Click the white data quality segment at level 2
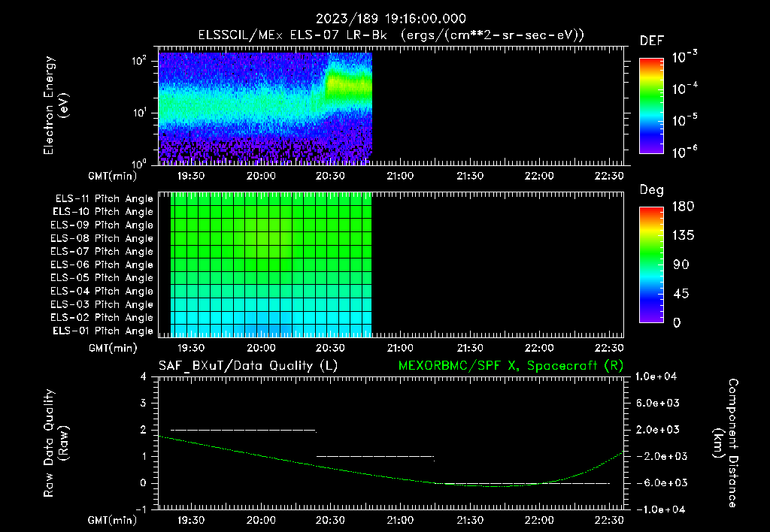Viewport: 770px width, 532px height. [x=243, y=430]
